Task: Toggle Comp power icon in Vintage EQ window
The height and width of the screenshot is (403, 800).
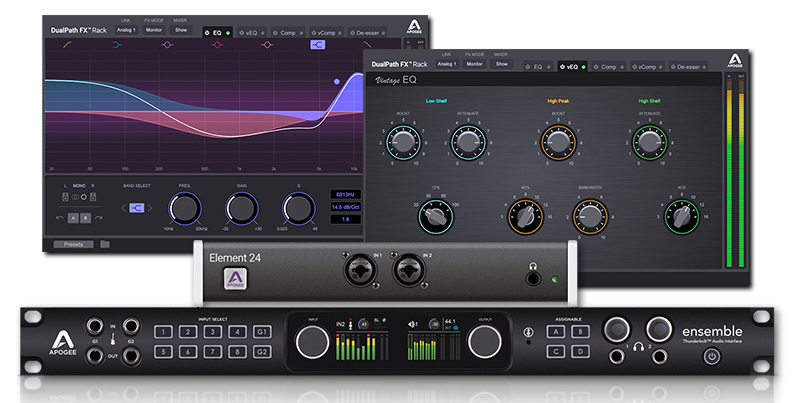Action: coord(596,67)
